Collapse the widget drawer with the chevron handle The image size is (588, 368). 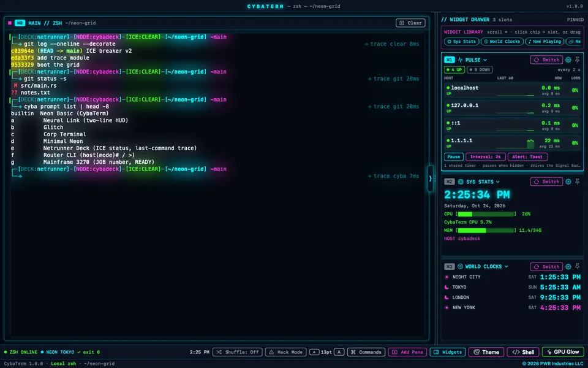pos(431,178)
